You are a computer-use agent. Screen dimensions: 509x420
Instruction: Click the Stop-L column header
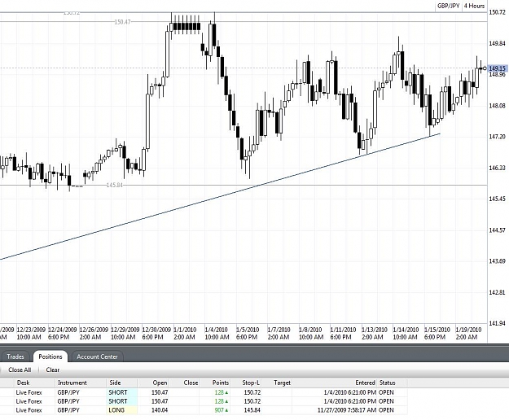[251, 383]
